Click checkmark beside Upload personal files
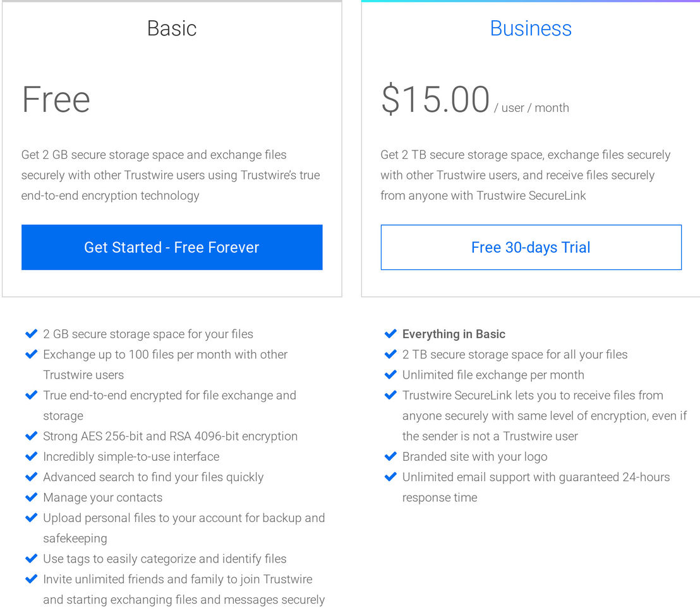 coord(31,518)
